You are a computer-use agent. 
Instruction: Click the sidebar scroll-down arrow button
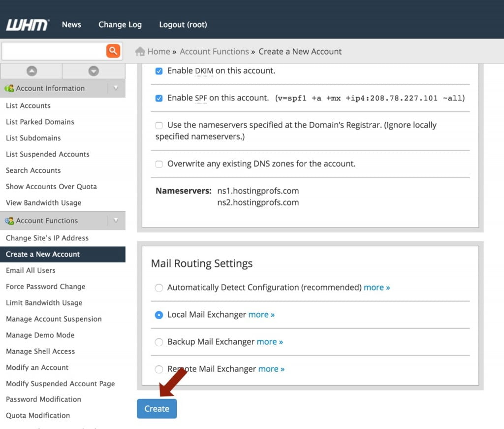(94, 71)
